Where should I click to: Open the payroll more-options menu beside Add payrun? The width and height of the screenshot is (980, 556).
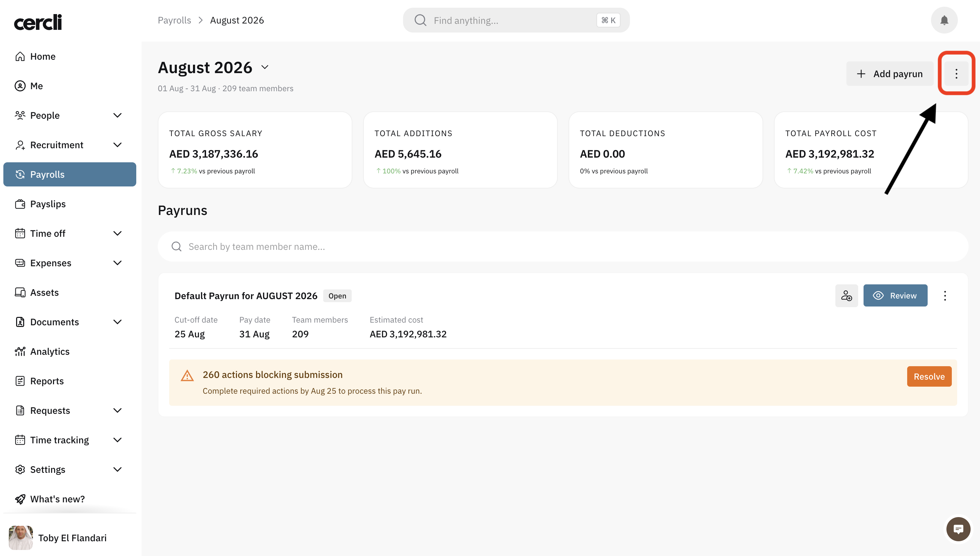[x=956, y=74]
